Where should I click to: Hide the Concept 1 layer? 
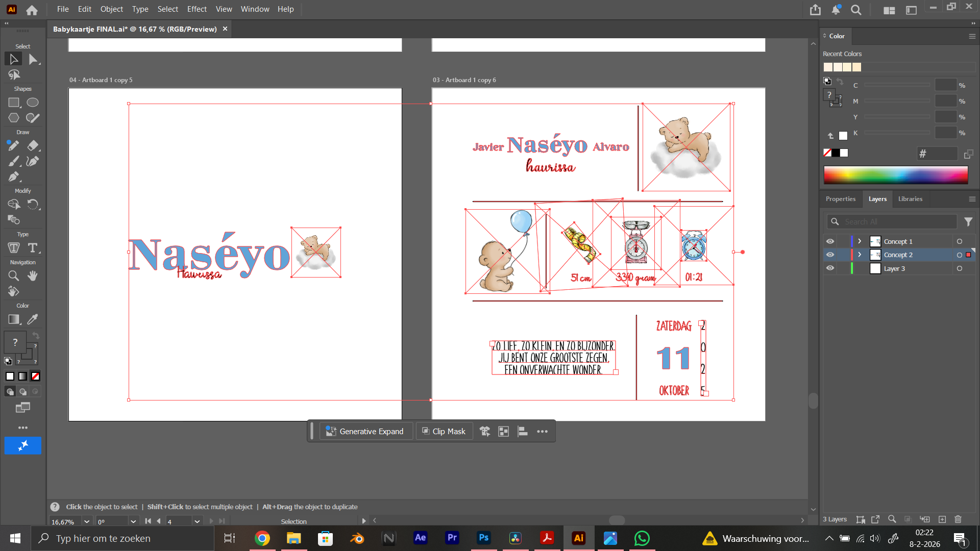point(830,241)
